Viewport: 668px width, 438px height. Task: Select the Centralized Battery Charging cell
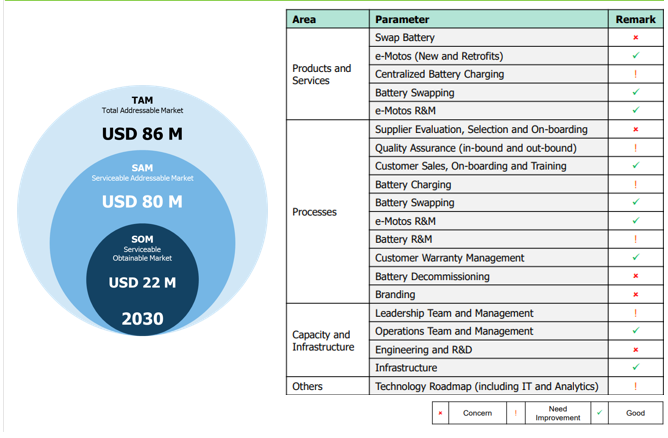[489, 74]
